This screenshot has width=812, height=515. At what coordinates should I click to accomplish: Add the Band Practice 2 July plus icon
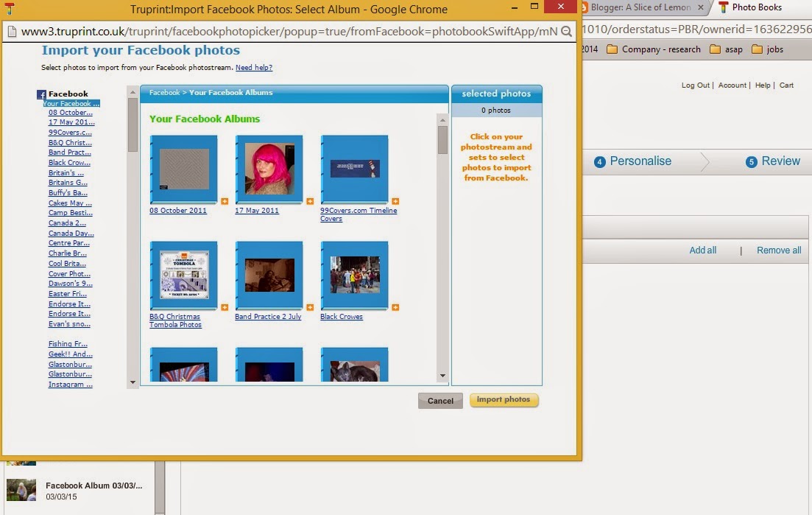[x=310, y=308]
